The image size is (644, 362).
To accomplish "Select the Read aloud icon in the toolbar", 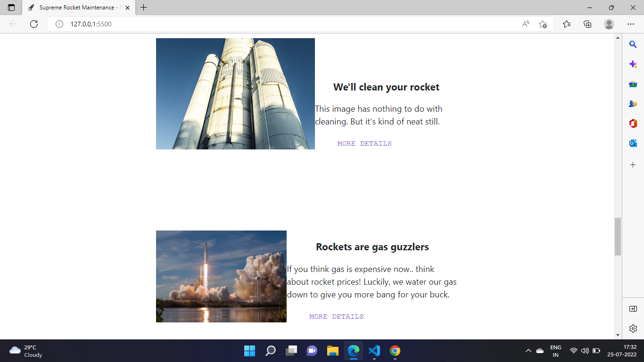I will tap(525, 24).
